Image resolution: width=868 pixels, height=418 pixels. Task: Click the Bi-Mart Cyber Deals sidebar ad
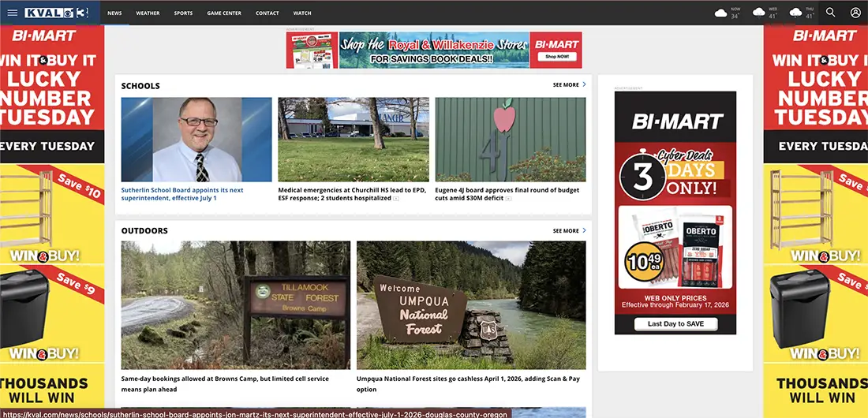pyautogui.click(x=675, y=213)
